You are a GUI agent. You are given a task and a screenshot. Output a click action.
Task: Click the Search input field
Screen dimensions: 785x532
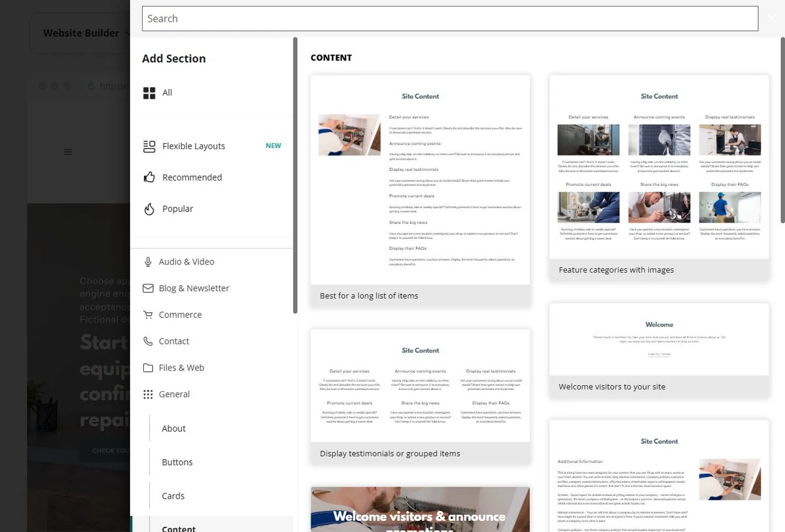[x=450, y=18]
